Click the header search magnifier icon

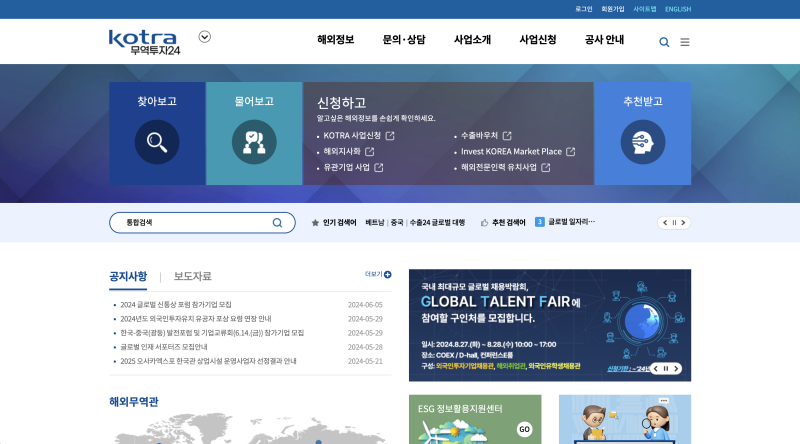(x=664, y=42)
